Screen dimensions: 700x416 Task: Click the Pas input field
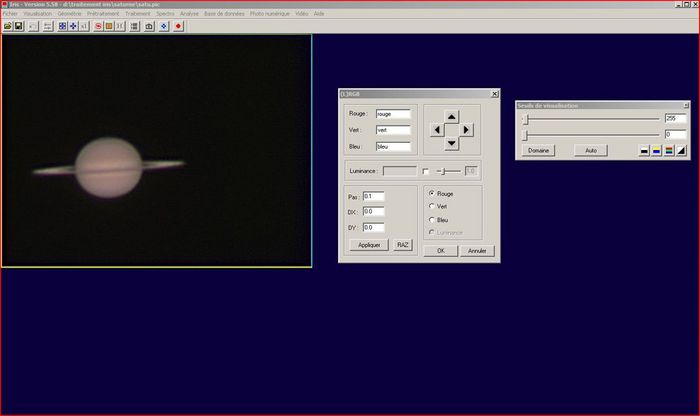[x=373, y=196]
